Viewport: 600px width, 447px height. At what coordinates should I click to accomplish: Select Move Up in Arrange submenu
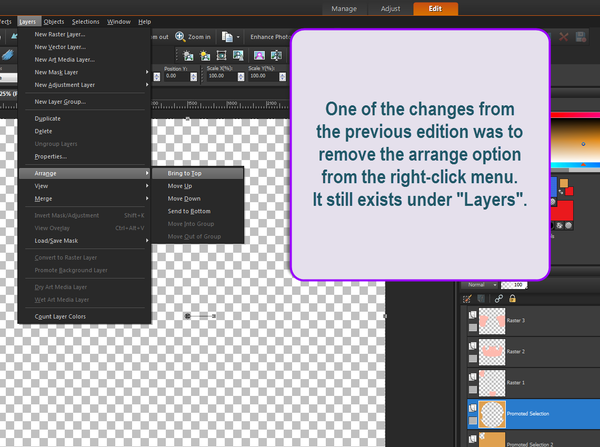click(x=197, y=186)
